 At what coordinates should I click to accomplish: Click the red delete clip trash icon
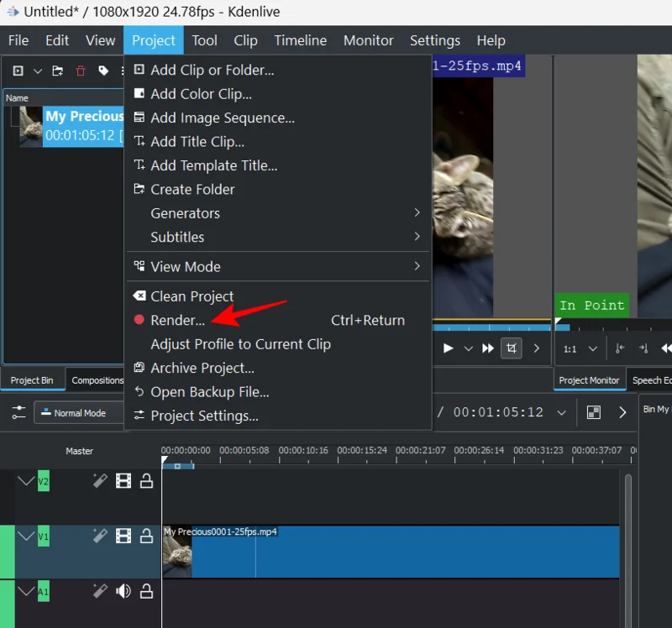81,71
